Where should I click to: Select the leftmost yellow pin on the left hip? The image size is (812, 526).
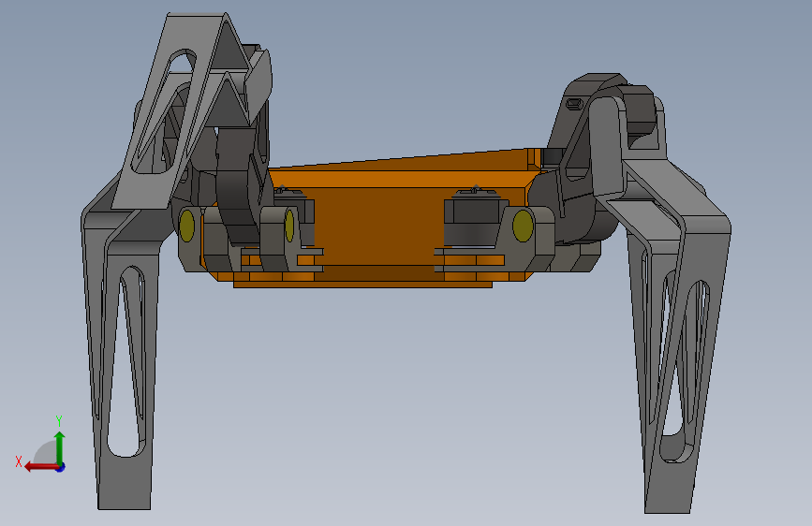[187, 226]
